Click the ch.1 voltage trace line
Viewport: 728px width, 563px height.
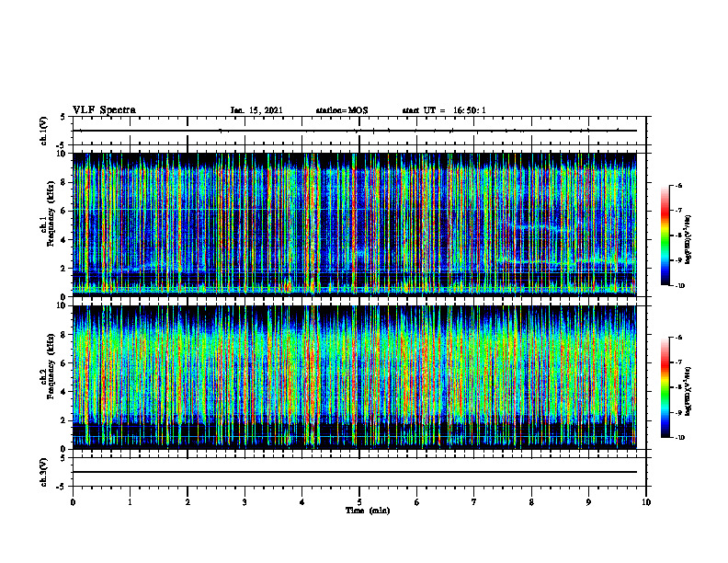pos(355,131)
